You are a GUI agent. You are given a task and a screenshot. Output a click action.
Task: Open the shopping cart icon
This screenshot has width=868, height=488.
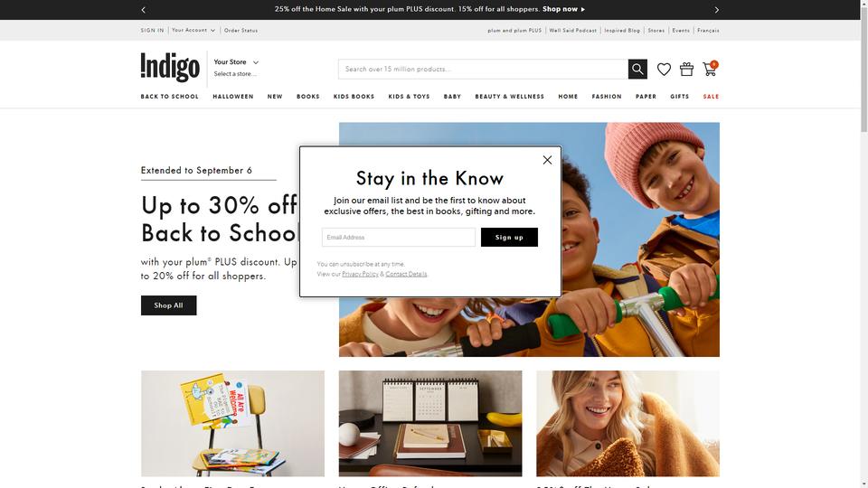click(x=710, y=69)
